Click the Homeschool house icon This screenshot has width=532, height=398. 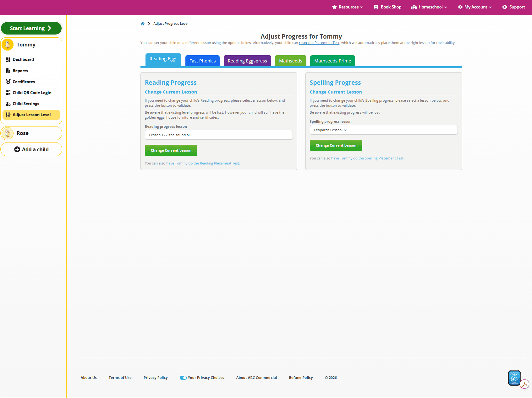pyautogui.click(x=414, y=7)
